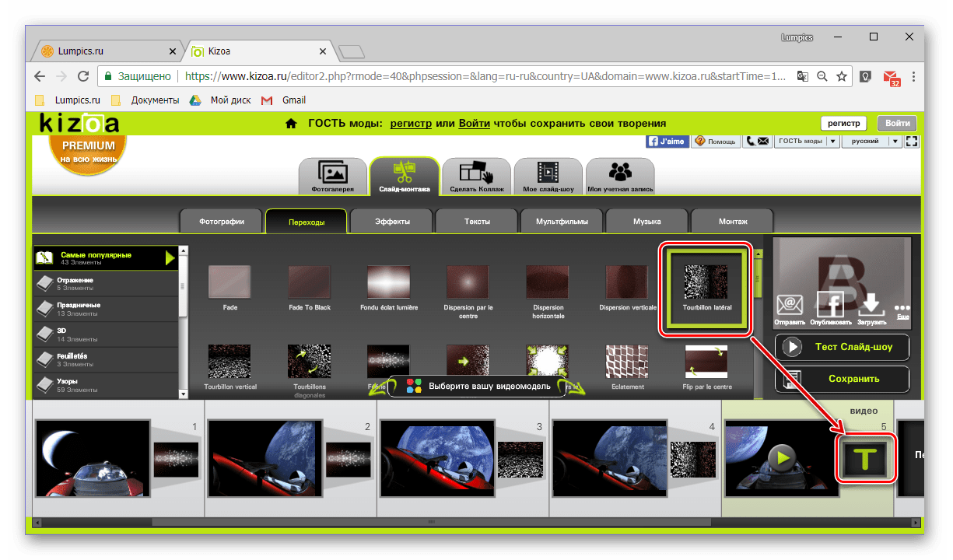Switch to the Музыка tab

[647, 221]
